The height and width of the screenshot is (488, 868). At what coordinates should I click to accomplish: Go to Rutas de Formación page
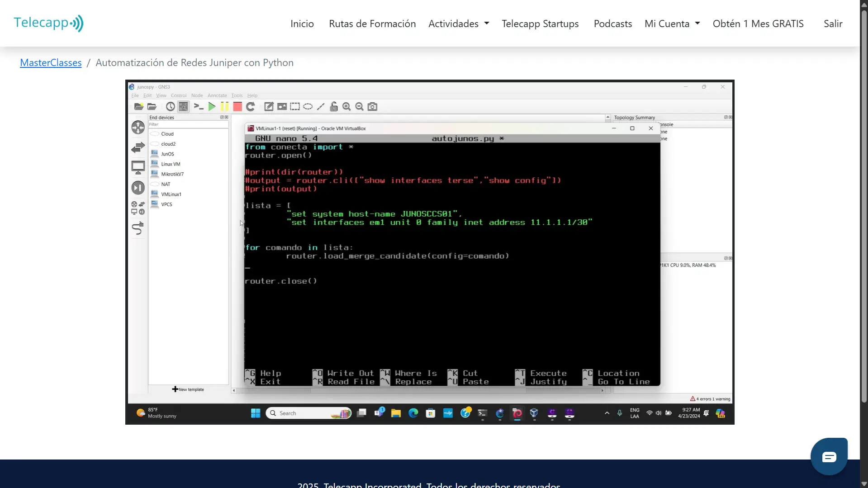click(372, 24)
